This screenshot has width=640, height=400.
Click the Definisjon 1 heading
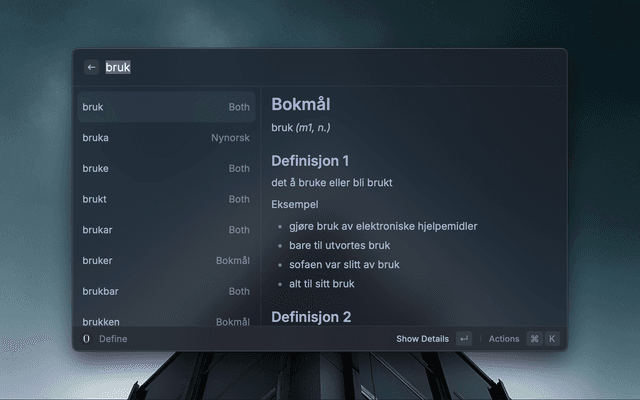[310, 161]
